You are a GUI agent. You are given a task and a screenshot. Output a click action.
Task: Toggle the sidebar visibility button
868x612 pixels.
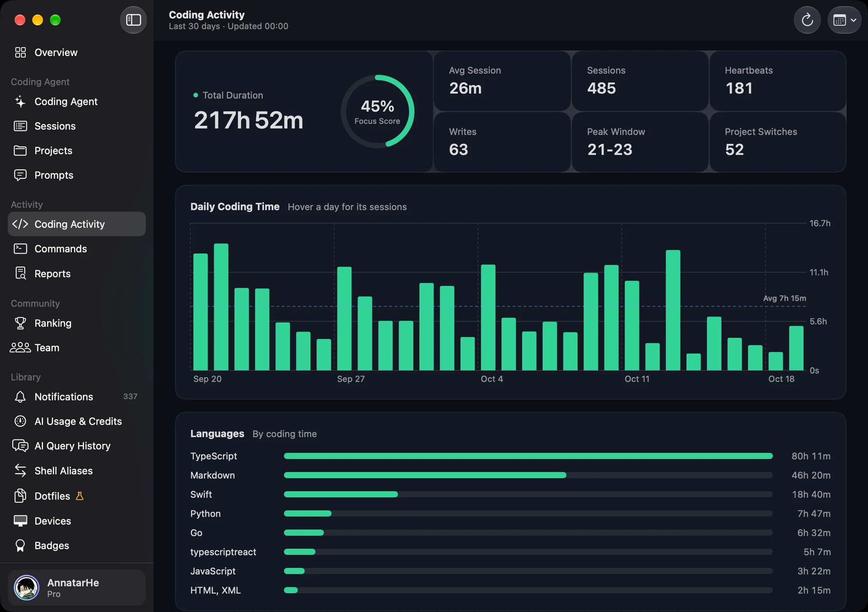[133, 20]
